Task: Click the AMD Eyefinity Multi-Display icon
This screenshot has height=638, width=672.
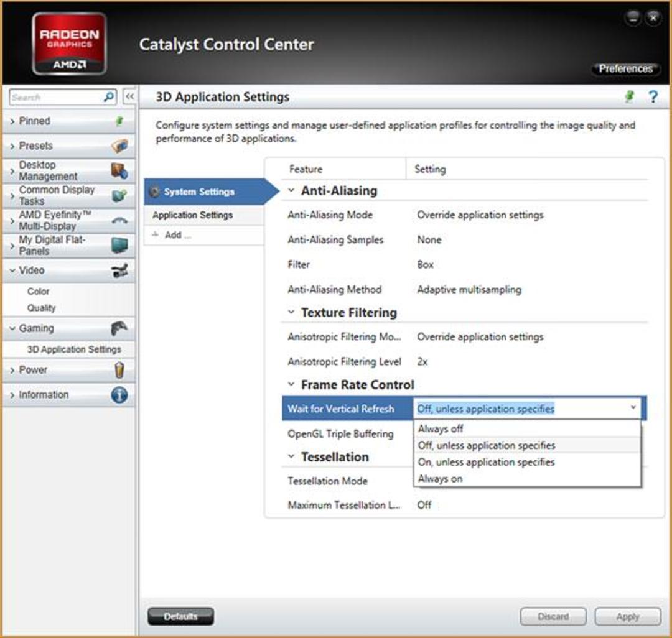Action: pos(119,221)
